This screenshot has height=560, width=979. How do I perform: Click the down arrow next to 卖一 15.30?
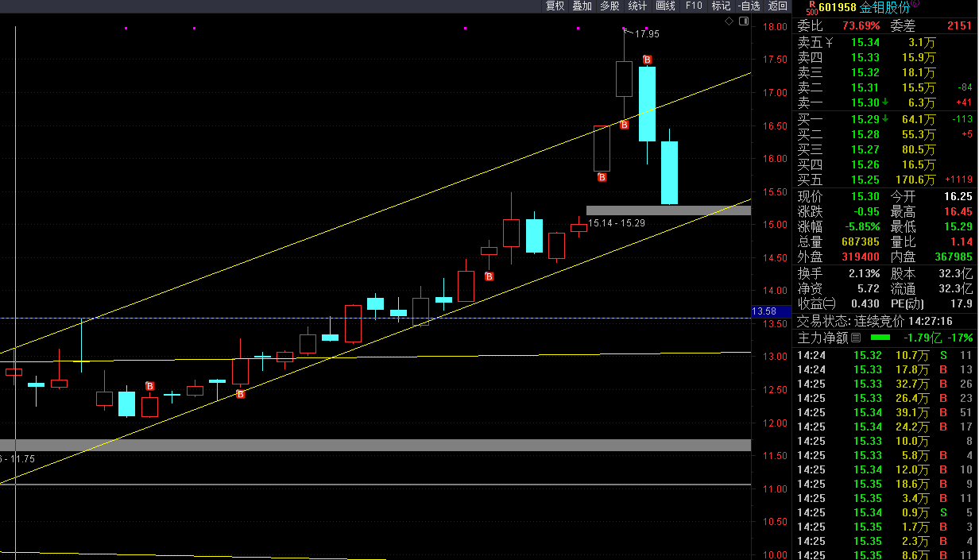pyautogui.click(x=885, y=102)
